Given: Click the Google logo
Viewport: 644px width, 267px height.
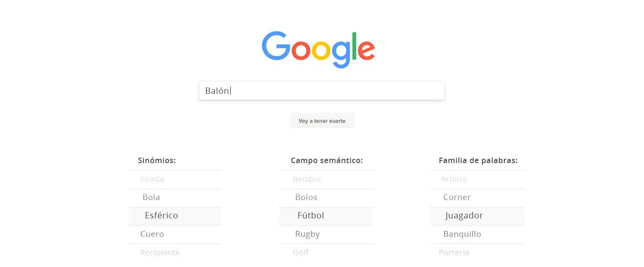Looking at the screenshot, I should tap(318, 49).
